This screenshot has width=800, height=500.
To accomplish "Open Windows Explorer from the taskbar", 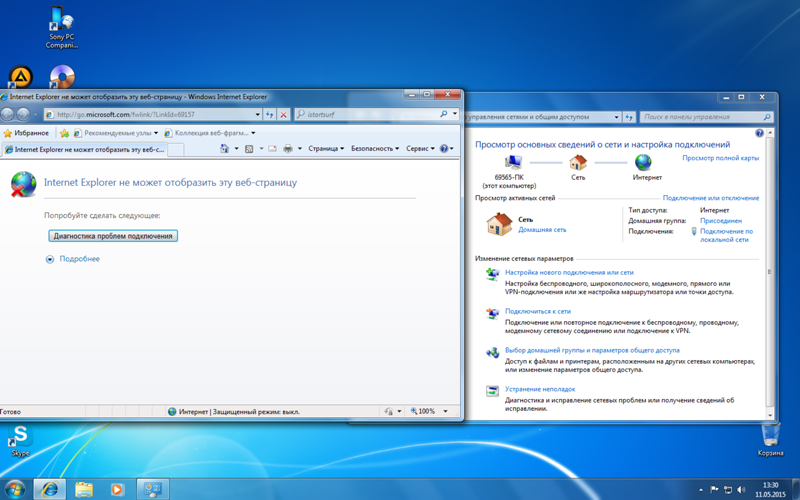I will pos(84,489).
